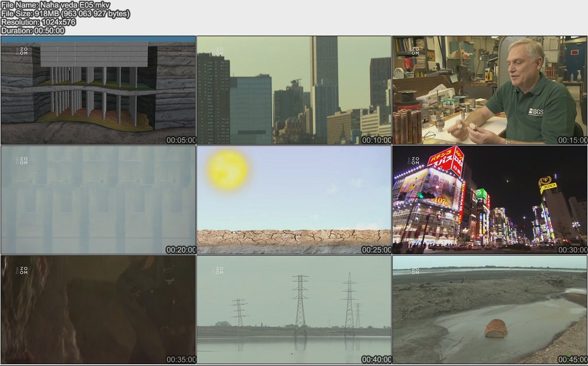Click the Duration 00:50:00 text
This screenshot has width=588, height=366.
tap(33, 30)
